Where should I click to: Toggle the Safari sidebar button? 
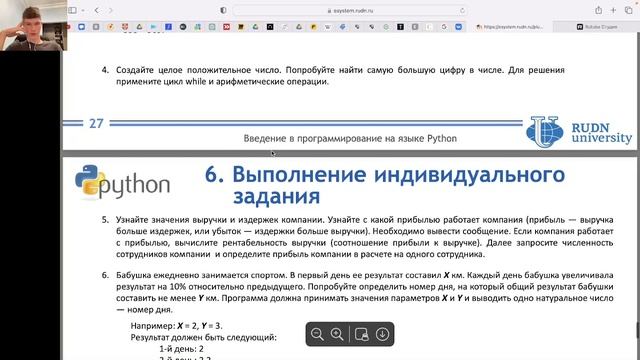(x=72, y=10)
